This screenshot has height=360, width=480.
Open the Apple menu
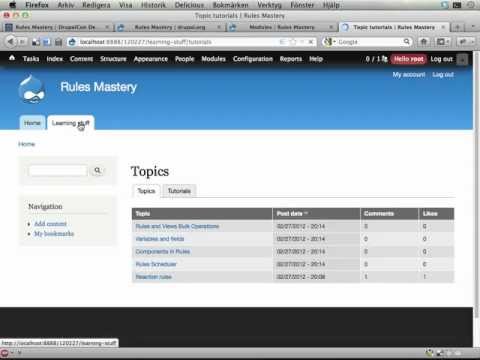point(12,5)
